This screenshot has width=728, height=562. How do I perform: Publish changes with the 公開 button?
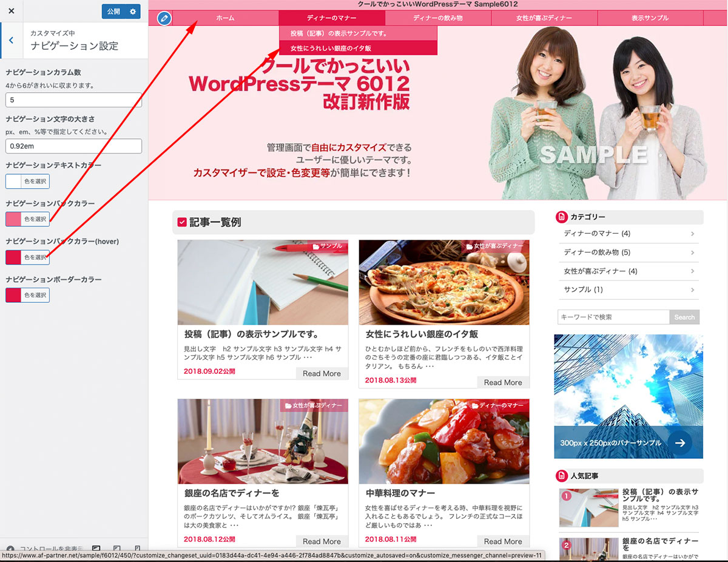[x=113, y=12]
